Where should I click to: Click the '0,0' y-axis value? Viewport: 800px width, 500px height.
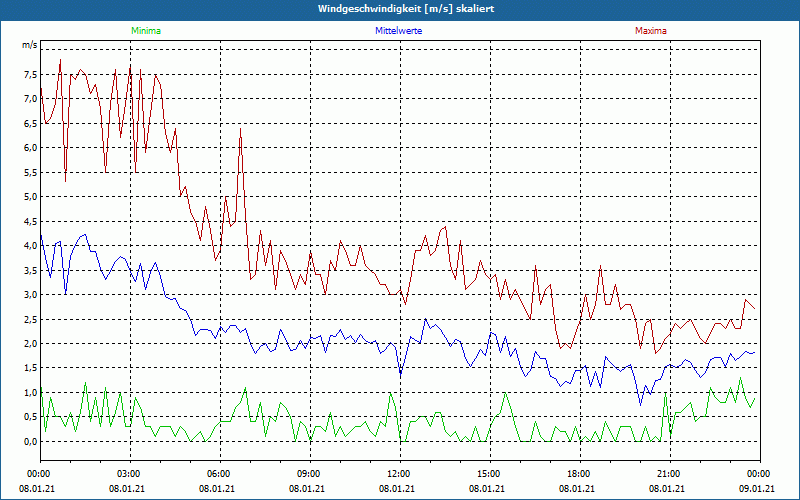[x=31, y=442]
